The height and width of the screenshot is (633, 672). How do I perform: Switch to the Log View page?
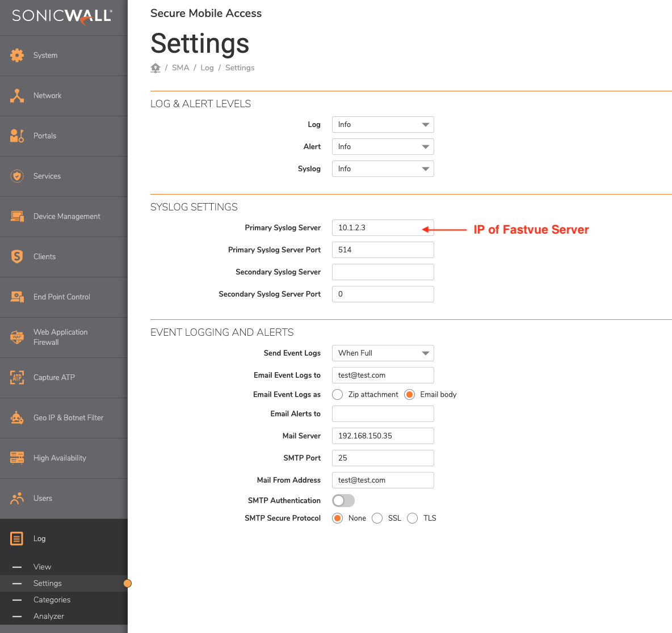pyautogui.click(x=42, y=567)
